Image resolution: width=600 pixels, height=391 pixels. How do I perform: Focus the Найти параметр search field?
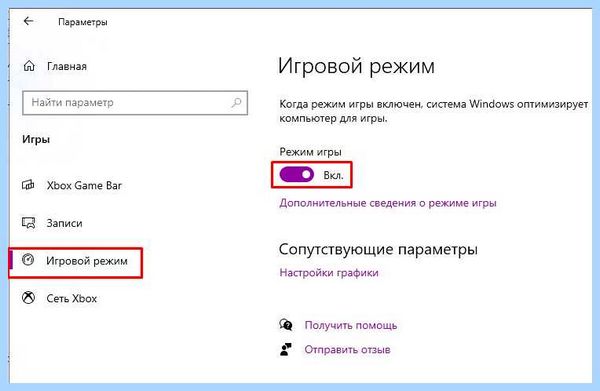coord(135,103)
